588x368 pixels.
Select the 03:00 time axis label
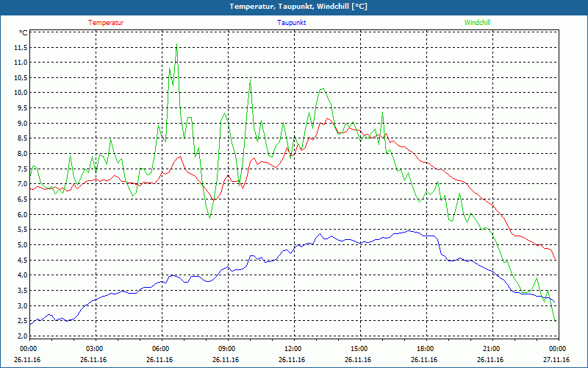tap(95, 349)
